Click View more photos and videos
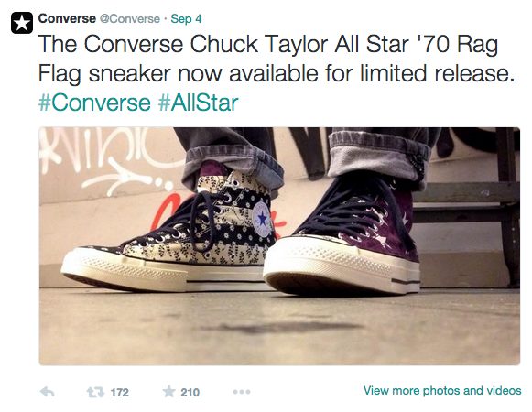 tap(442, 390)
